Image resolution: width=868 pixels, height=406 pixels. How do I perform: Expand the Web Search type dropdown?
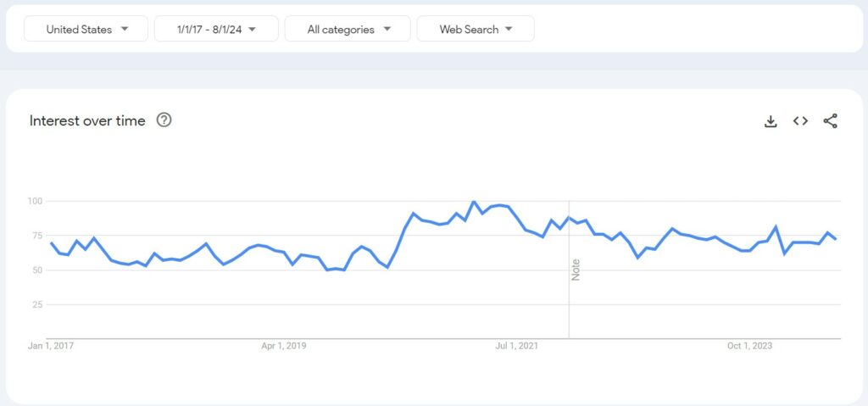click(476, 29)
